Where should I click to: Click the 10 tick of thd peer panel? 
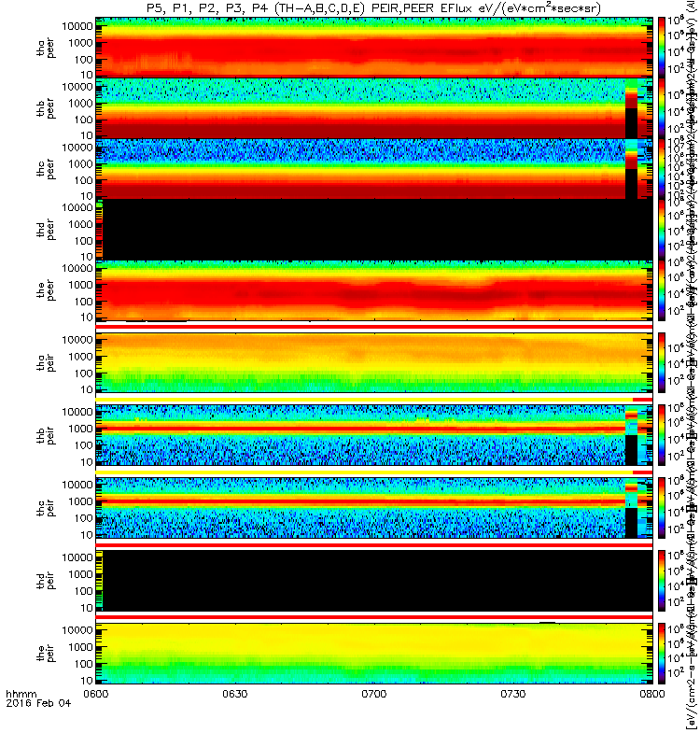[86, 257]
